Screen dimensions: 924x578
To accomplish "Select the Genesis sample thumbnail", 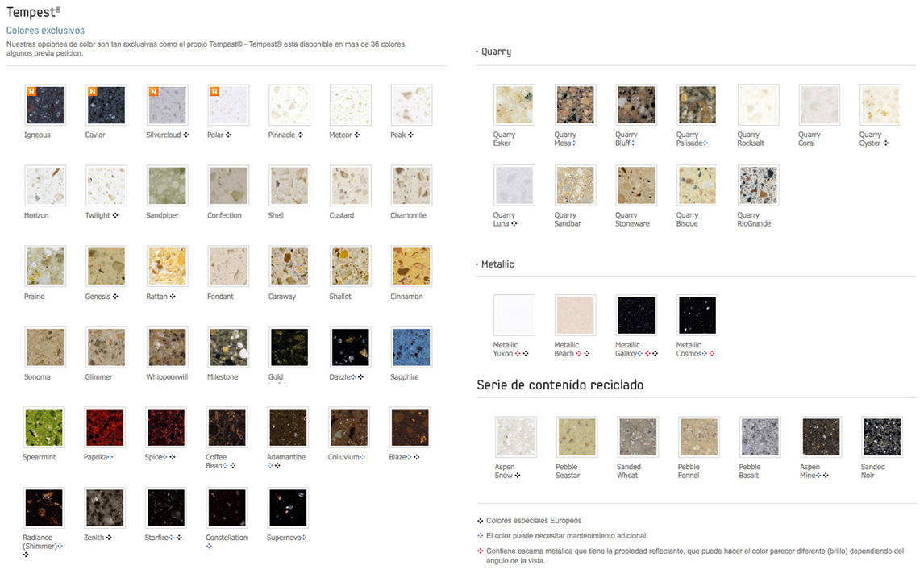I will tap(106, 266).
